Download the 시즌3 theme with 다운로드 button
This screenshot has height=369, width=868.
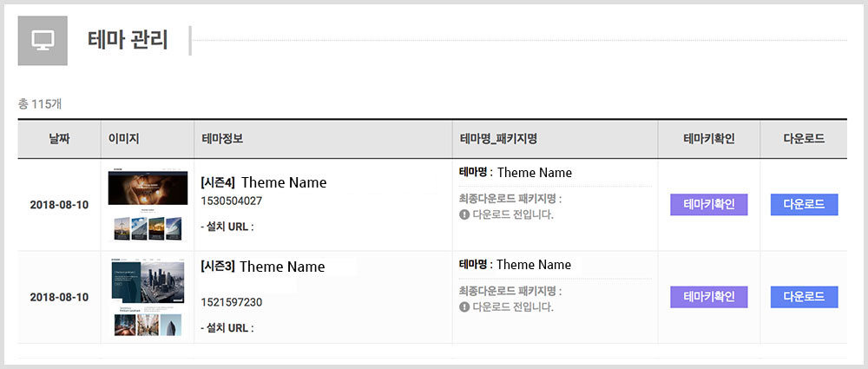coord(804,297)
